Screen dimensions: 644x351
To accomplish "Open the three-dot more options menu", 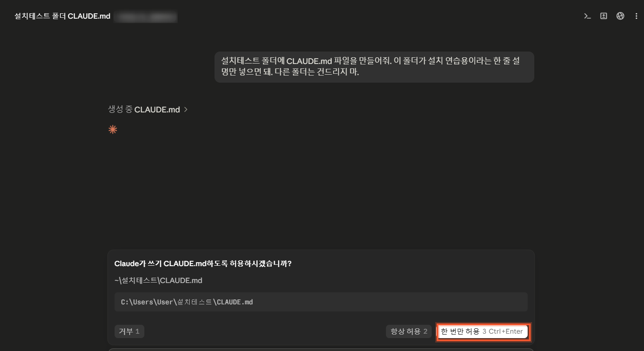I will click(x=636, y=16).
